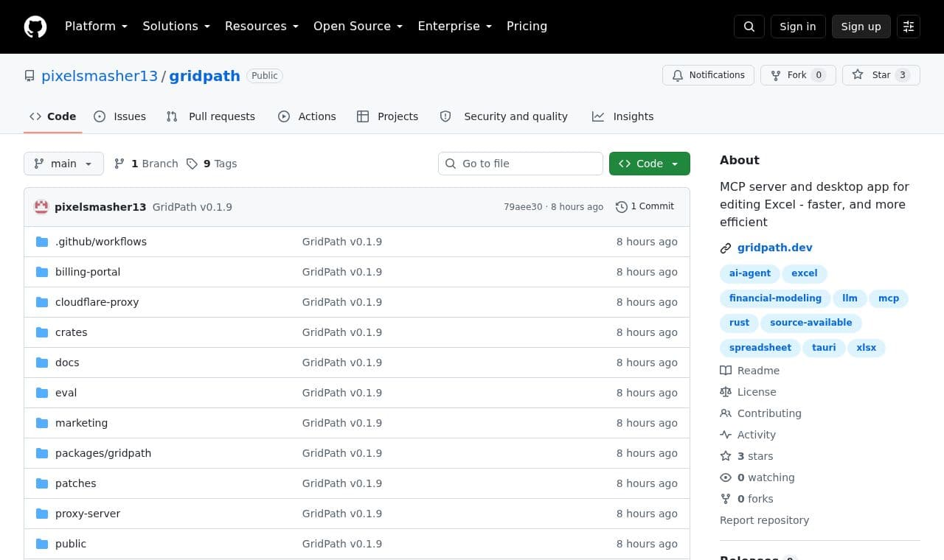Click the Go to file search field

click(521, 164)
